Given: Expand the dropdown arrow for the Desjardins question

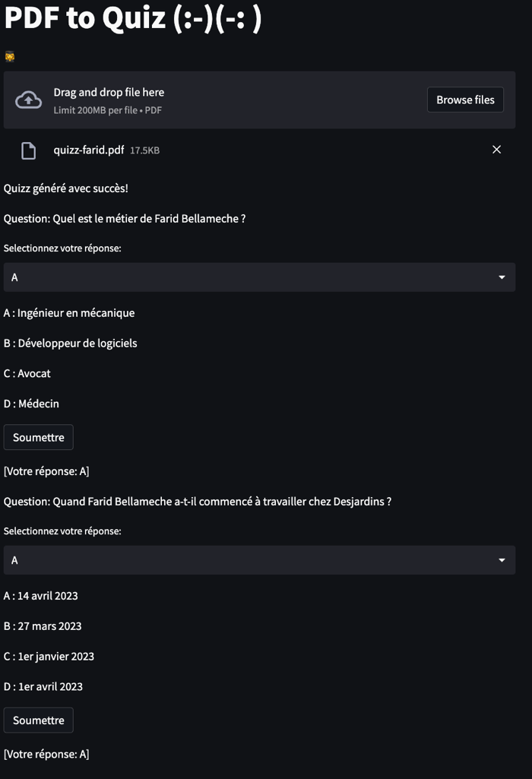Looking at the screenshot, I should tap(502, 560).
